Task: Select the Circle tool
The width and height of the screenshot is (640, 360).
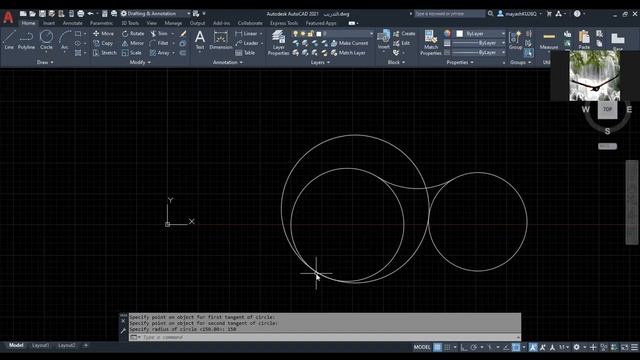Action: [x=46, y=40]
